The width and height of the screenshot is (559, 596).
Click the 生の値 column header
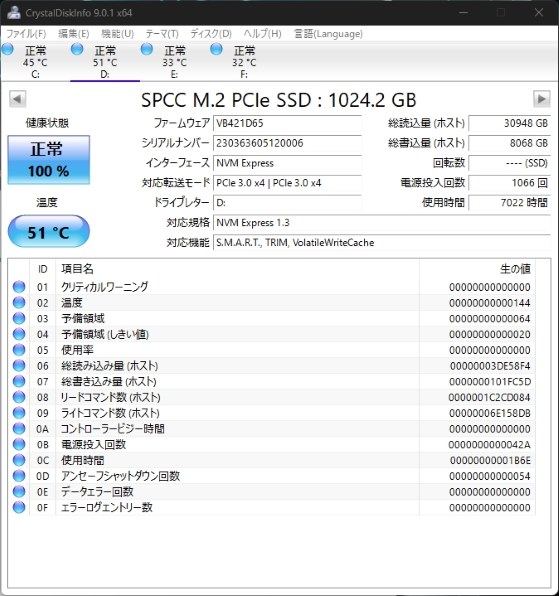(477, 269)
